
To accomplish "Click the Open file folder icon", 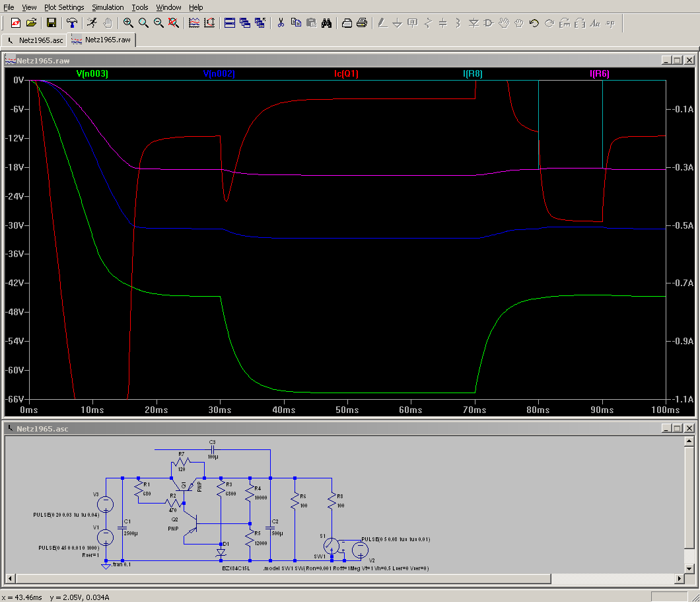I will 31,22.
